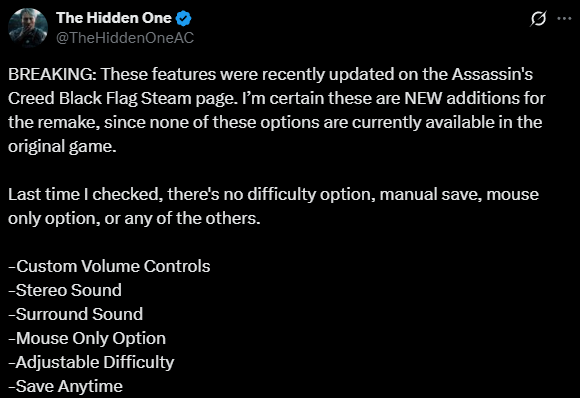Image resolution: width=580 pixels, height=398 pixels.
Task: Click the Assassin's text in the post
Action: [492, 74]
